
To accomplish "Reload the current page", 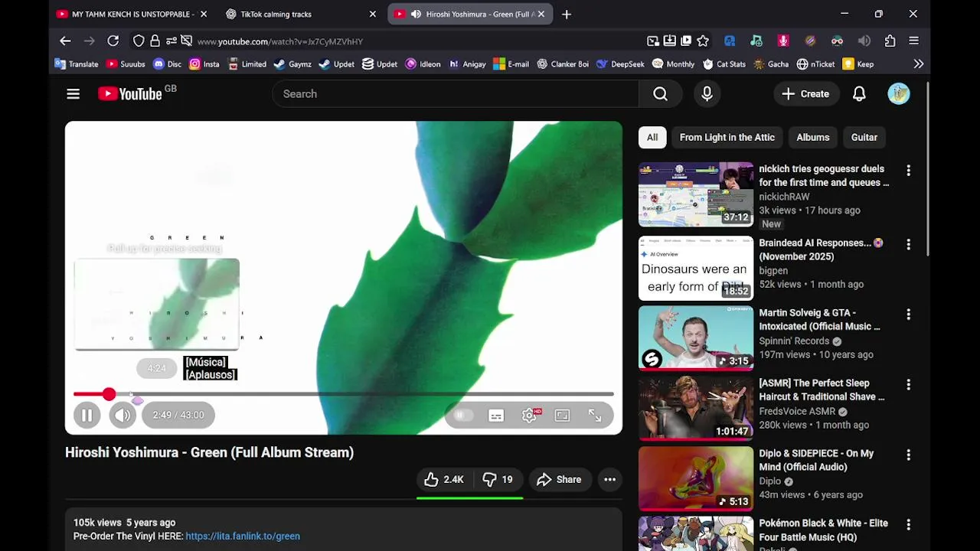I will point(113,41).
